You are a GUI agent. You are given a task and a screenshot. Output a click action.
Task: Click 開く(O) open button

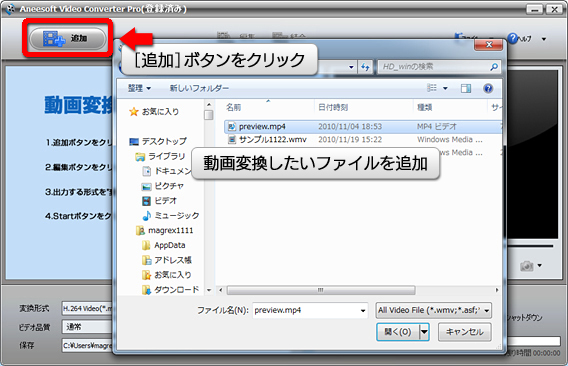[398, 332]
